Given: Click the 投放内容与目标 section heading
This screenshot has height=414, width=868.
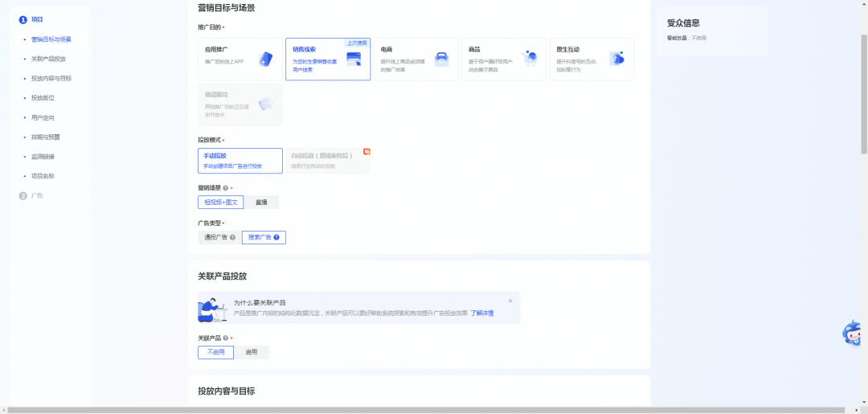Looking at the screenshot, I should coord(227,391).
